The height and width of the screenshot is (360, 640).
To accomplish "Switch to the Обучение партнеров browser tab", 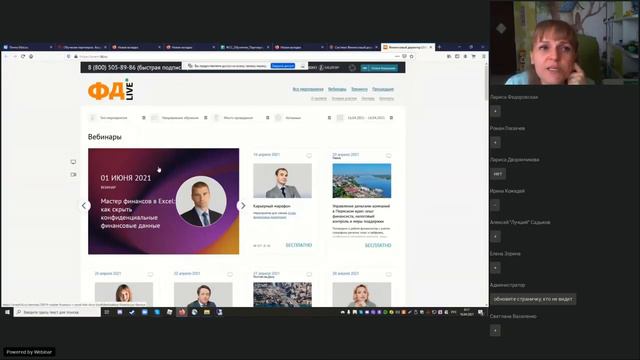I will pyautogui.click(x=82, y=47).
